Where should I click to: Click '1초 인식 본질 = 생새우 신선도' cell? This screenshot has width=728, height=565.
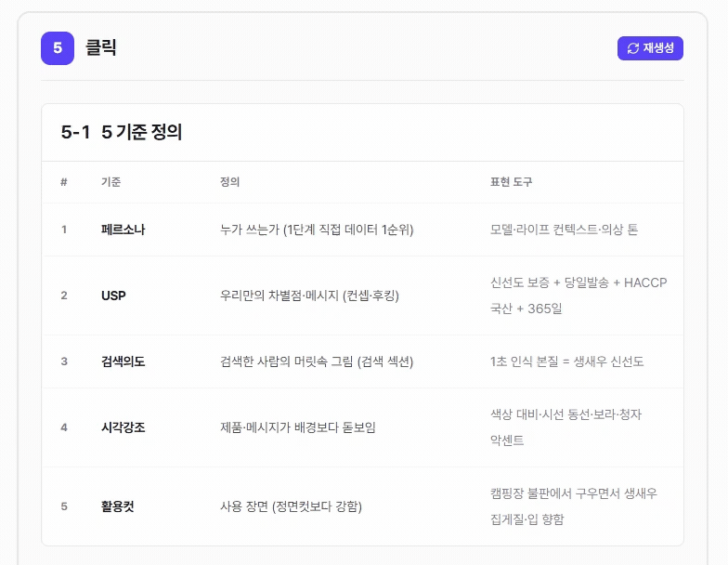566,361
